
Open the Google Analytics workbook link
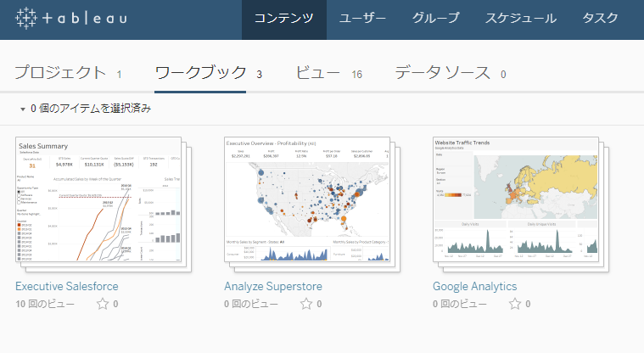[475, 287]
